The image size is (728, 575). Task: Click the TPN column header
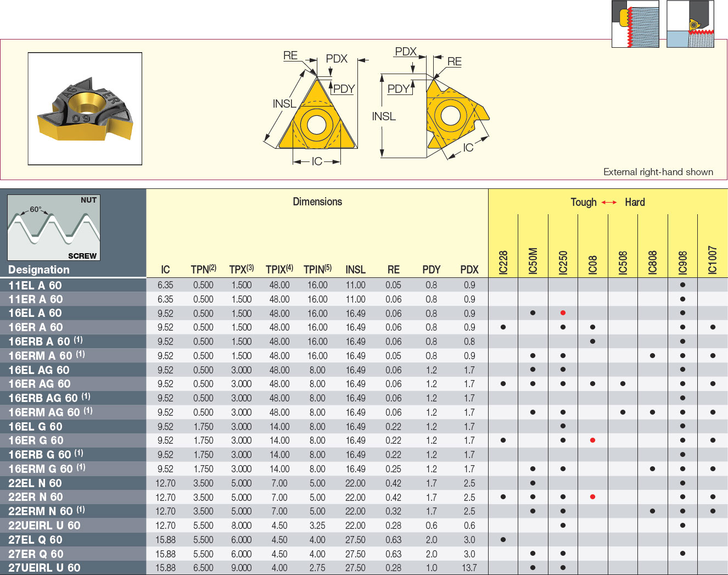203,269
